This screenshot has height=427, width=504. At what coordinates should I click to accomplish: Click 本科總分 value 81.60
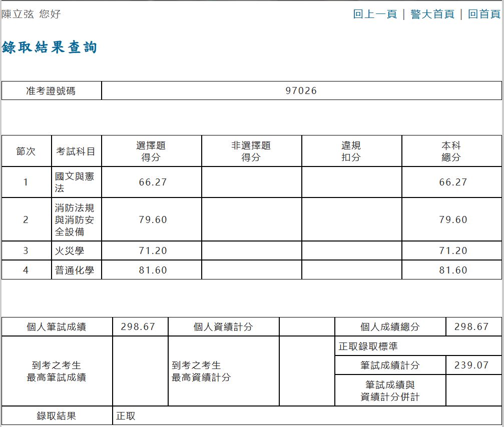(453, 270)
